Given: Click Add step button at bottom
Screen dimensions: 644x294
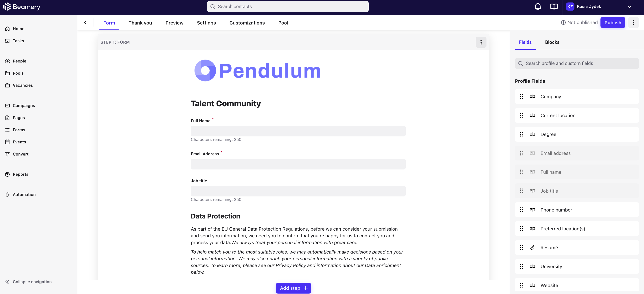Looking at the screenshot, I should (293, 288).
